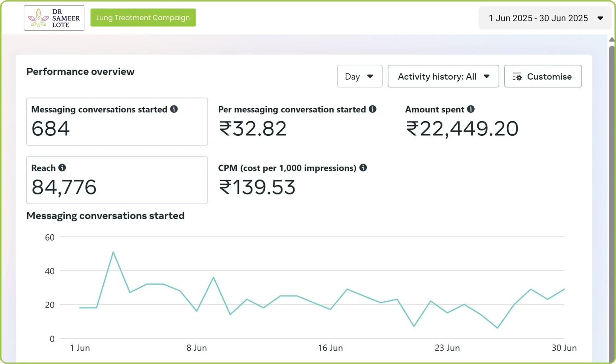Click info icon next to Amount spent
The height and width of the screenshot is (364, 616).
[471, 109]
